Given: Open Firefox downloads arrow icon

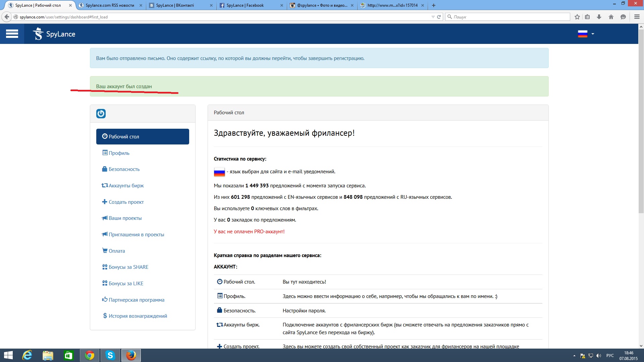Looking at the screenshot, I should click(599, 17).
